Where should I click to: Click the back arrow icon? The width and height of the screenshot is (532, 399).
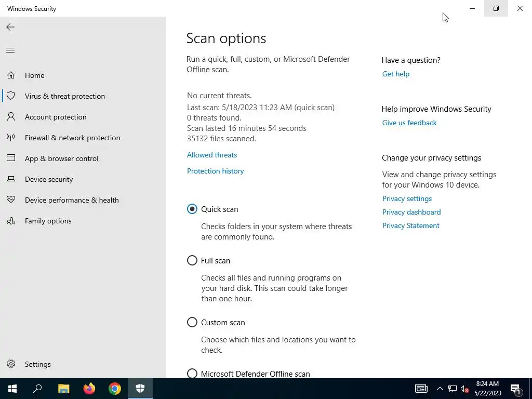[10, 27]
